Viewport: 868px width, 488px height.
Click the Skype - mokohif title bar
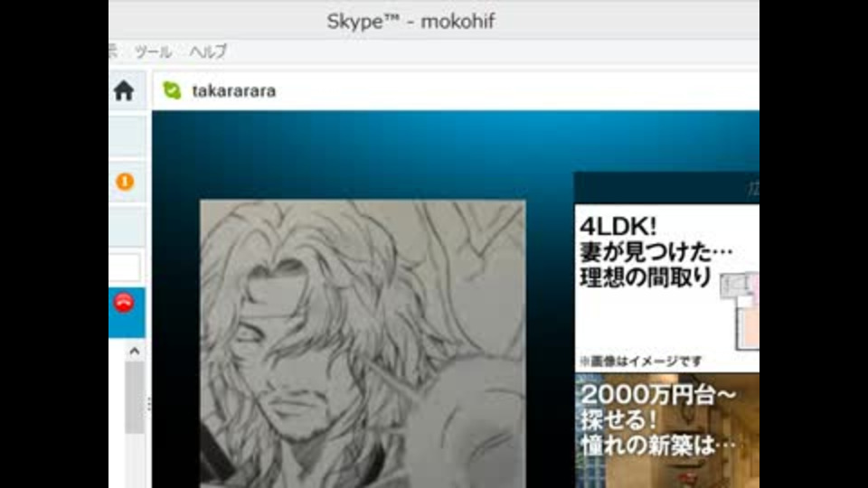click(x=434, y=21)
